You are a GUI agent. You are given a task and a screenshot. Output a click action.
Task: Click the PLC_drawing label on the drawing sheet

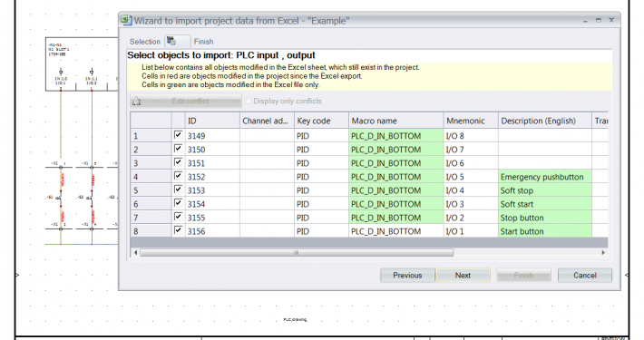pyautogui.click(x=295, y=319)
